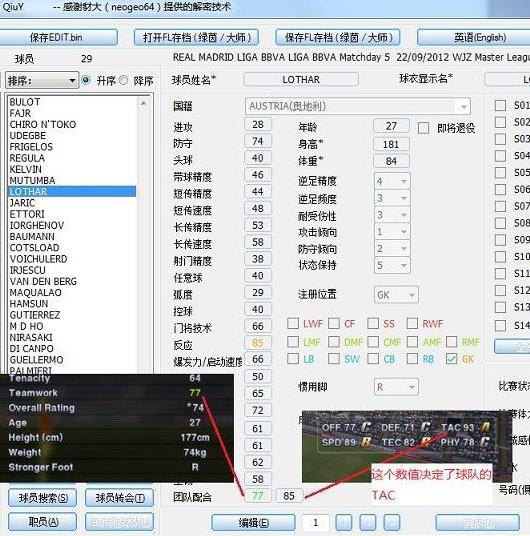Viewport: 530px width, 536px height.
Task: Uncheck the GK position checkbox
Action: click(x=451, y=359)
